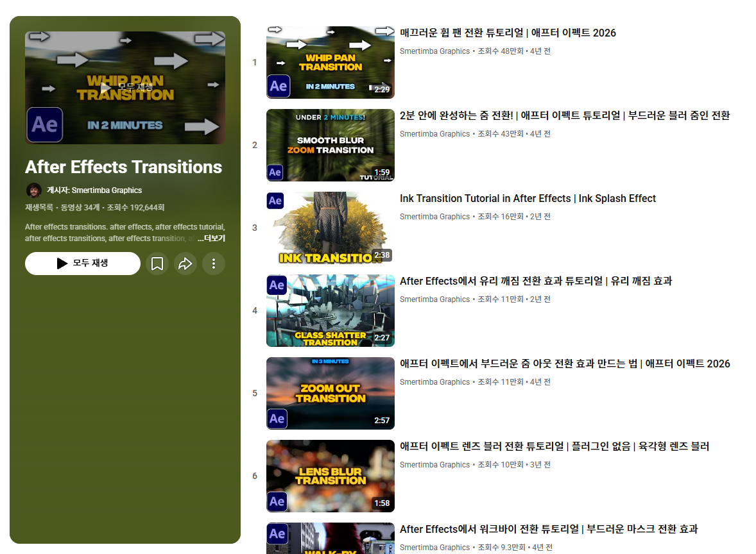
Task: Click Smertimba Graphics channel under zoom out video
Action: (434, 382)
